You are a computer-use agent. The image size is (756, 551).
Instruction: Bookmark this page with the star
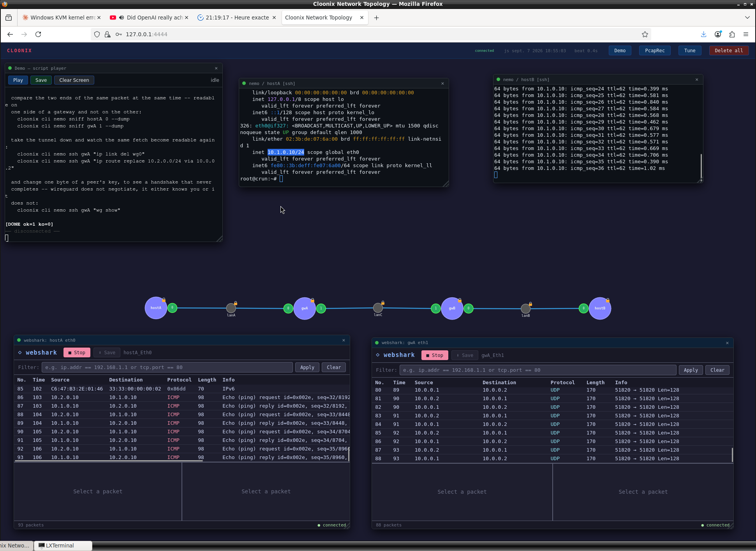645,34
